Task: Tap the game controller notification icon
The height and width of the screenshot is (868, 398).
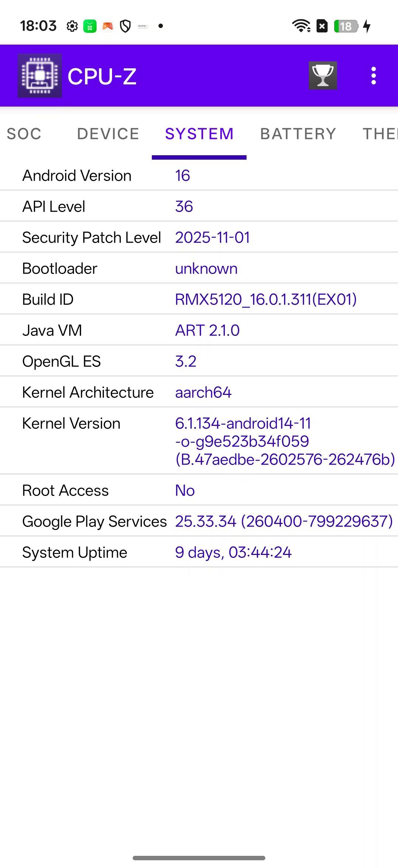Action: (108, 26)
